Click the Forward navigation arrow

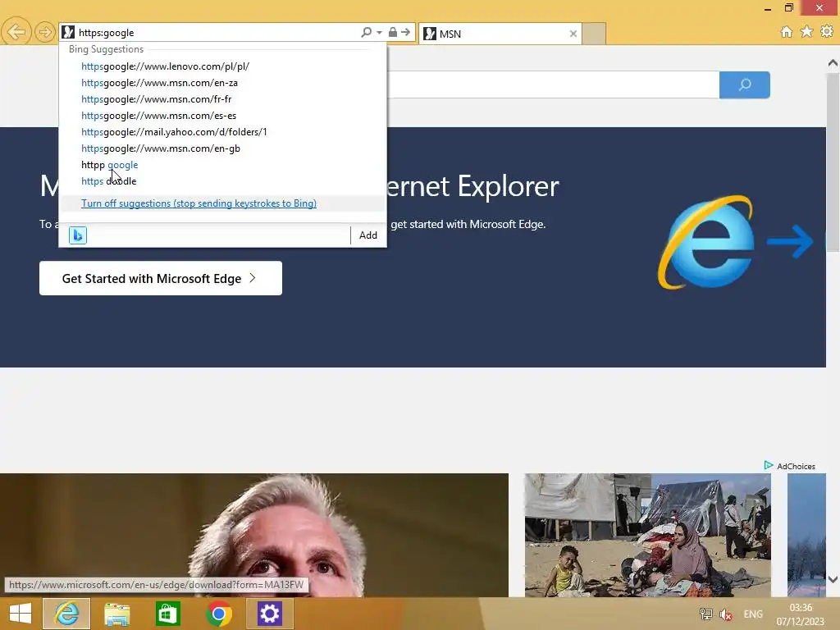pyautogui.click(x=45, y=32)
